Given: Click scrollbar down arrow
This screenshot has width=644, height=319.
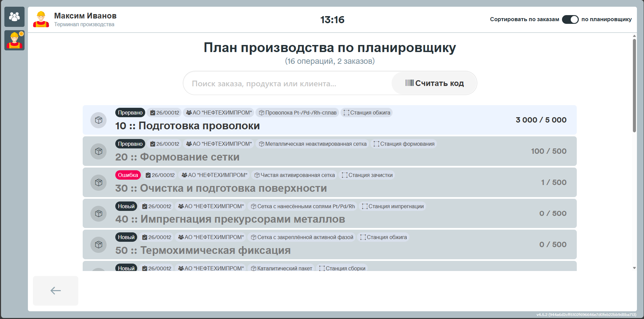Looking at the screenshot, I should (x=634, y=268).
